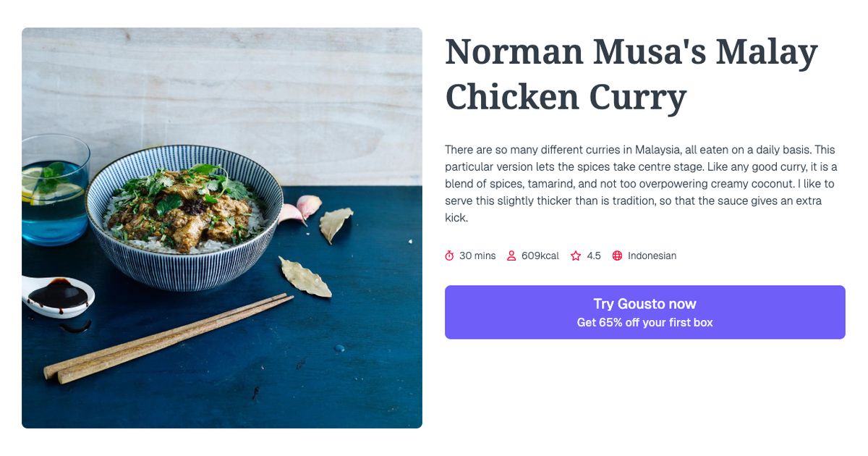Screen dimensions: 868x456
Task: Select the '609kcal' calorie label
Action: (540, 256)
